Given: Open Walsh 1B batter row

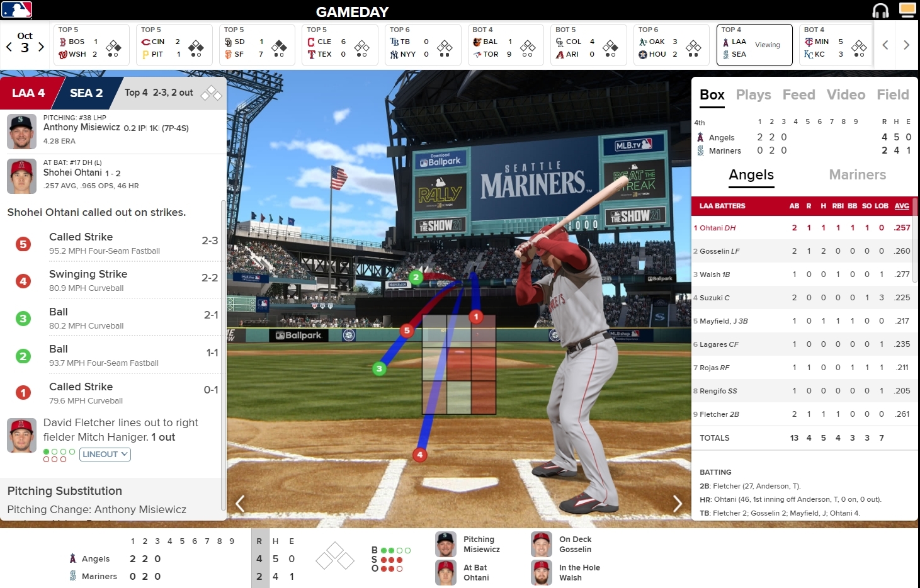Looking at the screenshot, I should (x=802, y=274).
